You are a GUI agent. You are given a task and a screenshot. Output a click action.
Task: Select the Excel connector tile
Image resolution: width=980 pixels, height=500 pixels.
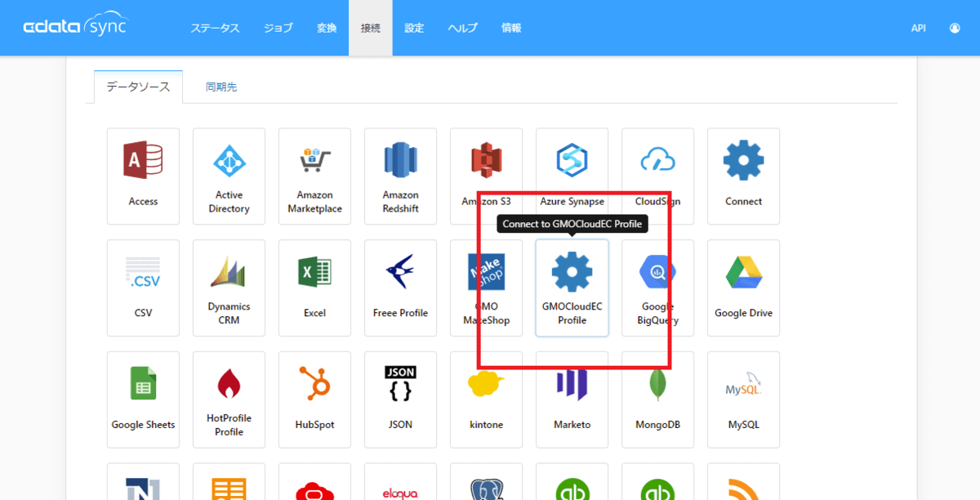click(314, 288)
